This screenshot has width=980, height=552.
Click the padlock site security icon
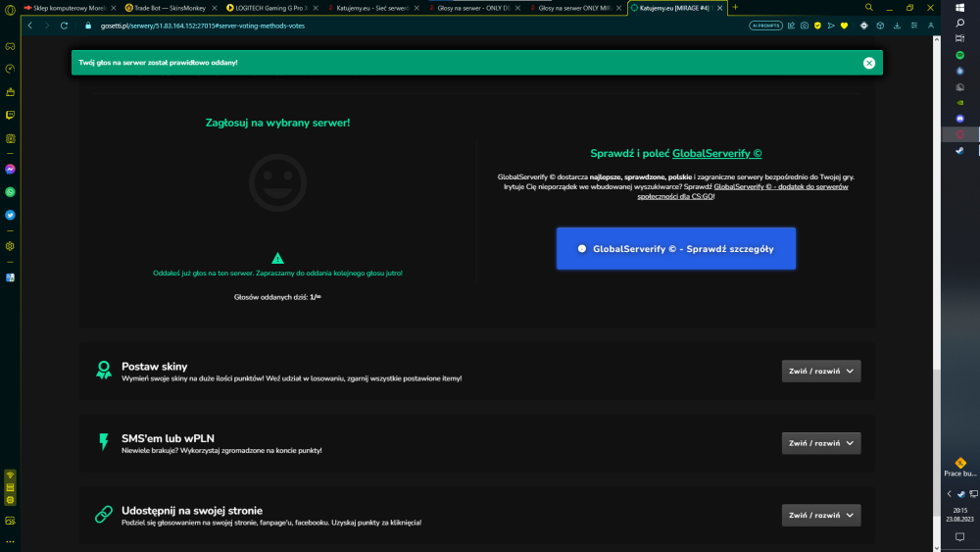[88, 25]
